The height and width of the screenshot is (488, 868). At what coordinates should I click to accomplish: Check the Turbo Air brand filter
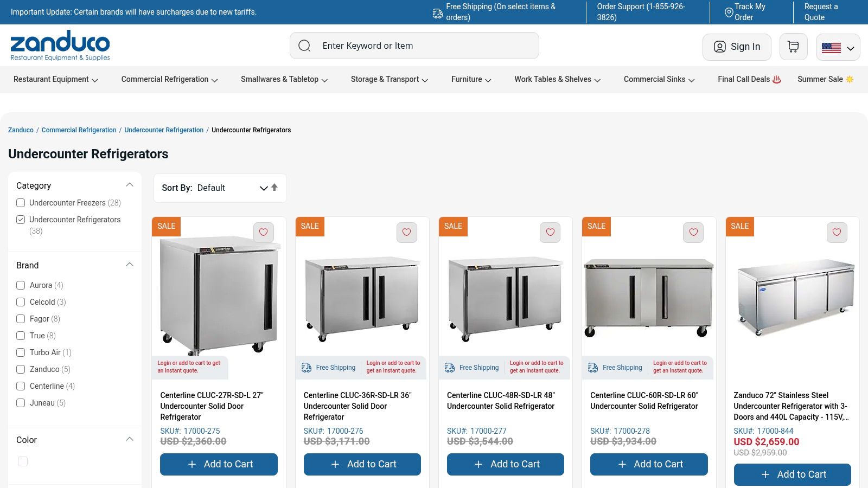21,352
